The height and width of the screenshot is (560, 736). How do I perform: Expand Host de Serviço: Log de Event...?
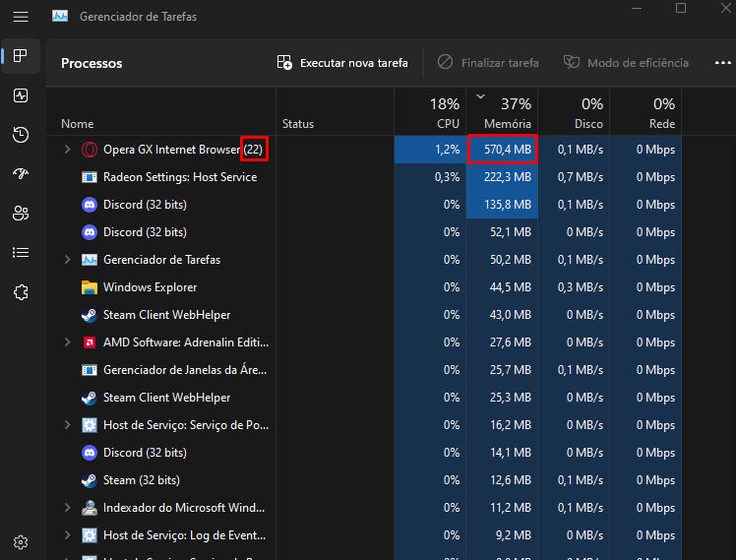point(67,535)
